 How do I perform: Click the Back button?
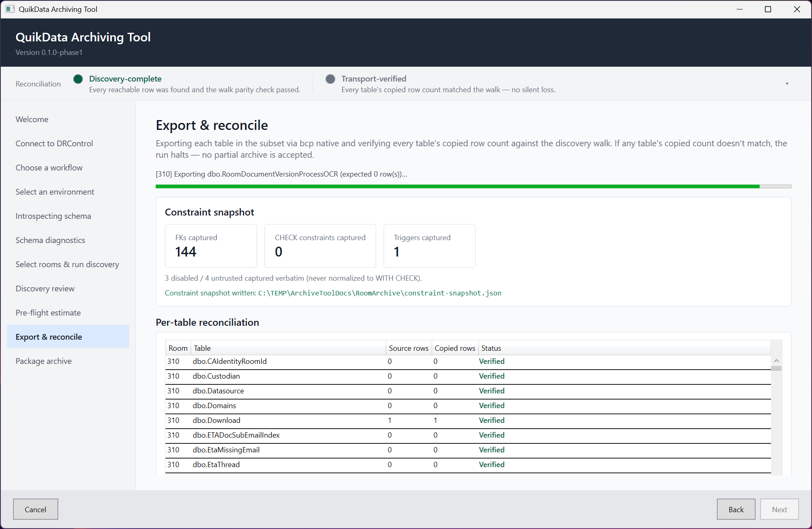tap(736, 509)
